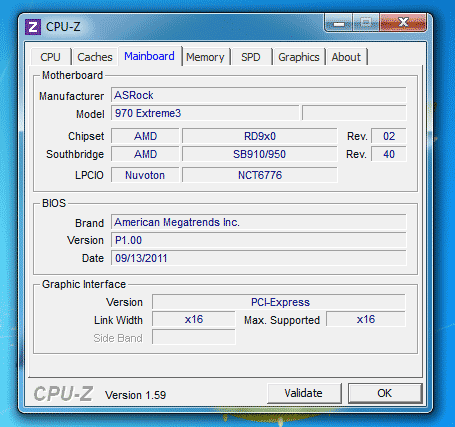
Task: Click the BIOS version P1.00
Action: click(259, 240)
